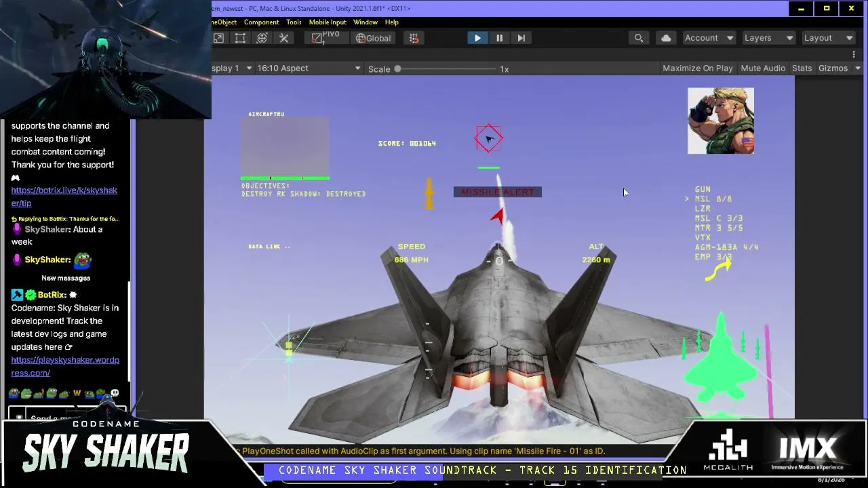Click the green verified badge beside BotRix
The width and height of the screenshot is (868, 488).
(x=30, y=295)
